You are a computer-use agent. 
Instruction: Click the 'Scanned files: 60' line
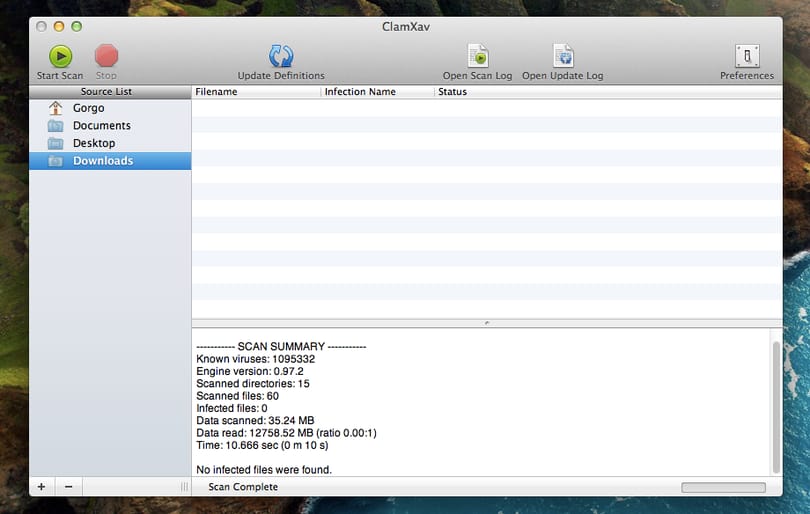237,396
